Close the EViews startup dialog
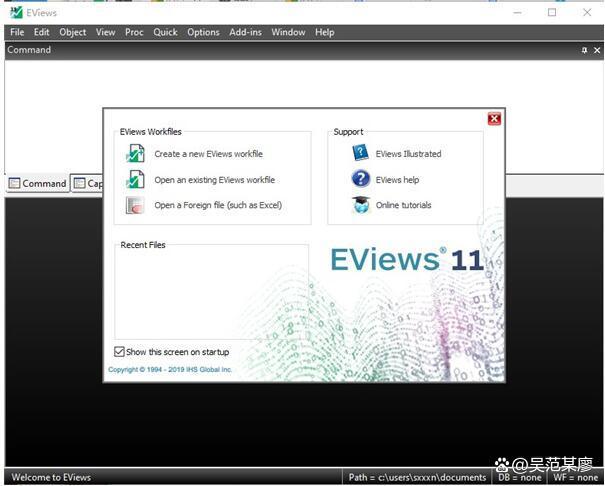605x486 pixels. [494, 119]
